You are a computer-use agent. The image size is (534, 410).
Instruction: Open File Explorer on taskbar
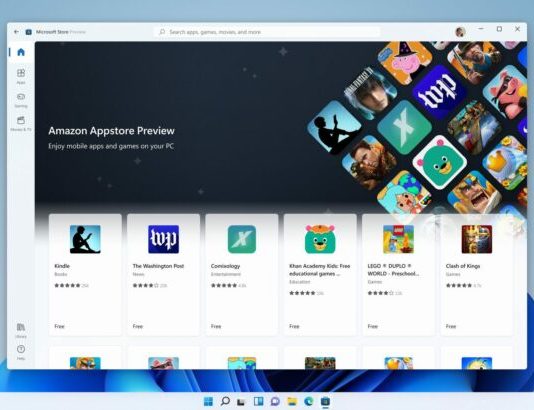point(292,401)
